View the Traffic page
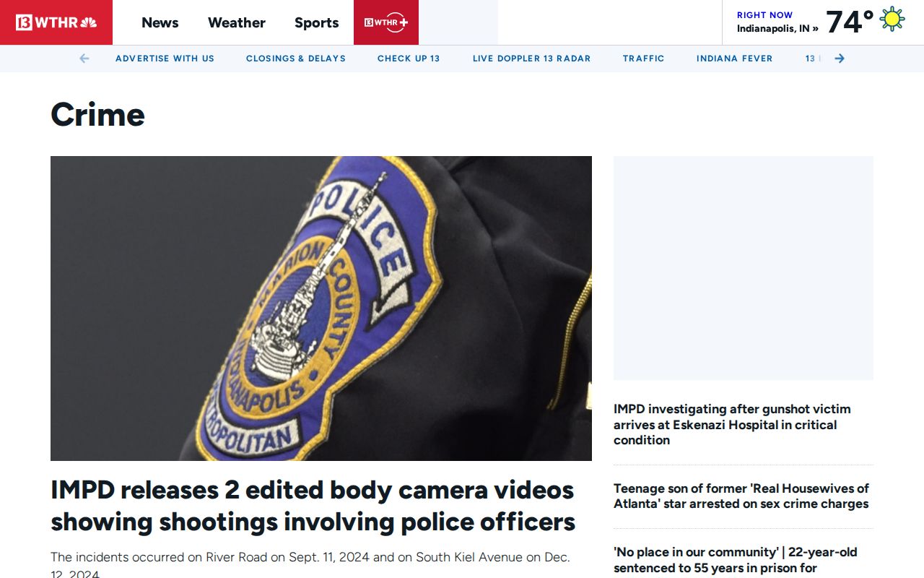This screenshot has height=578, width=924. point(644,59)
